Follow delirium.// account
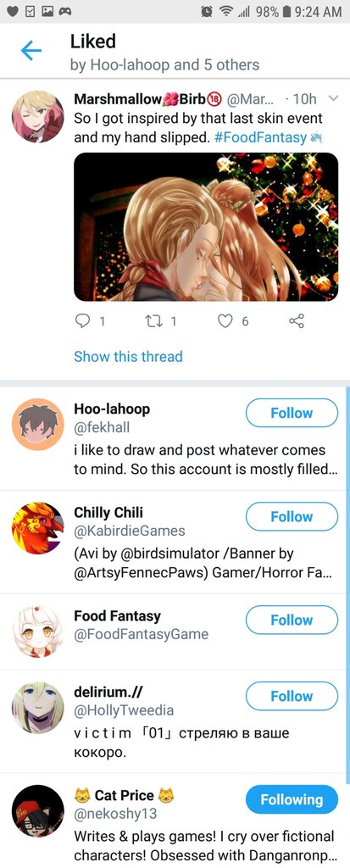 click(292, 697)
